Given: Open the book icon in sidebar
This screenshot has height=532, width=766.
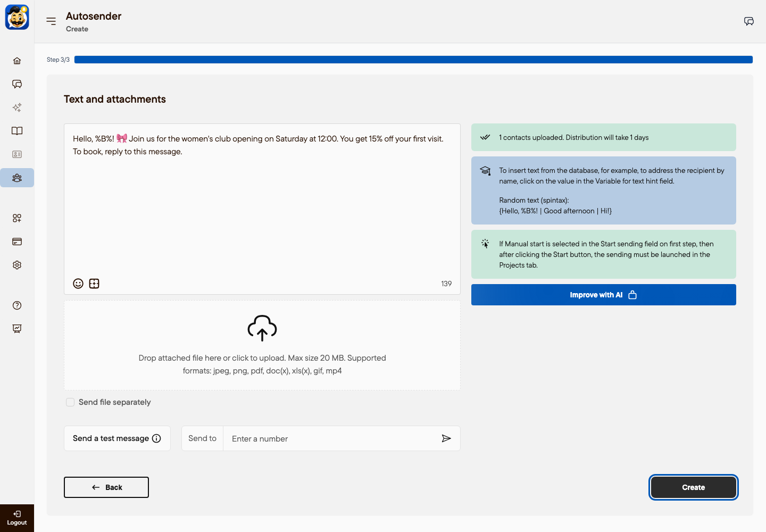Looking at the screenshot, I should (17, 131).
